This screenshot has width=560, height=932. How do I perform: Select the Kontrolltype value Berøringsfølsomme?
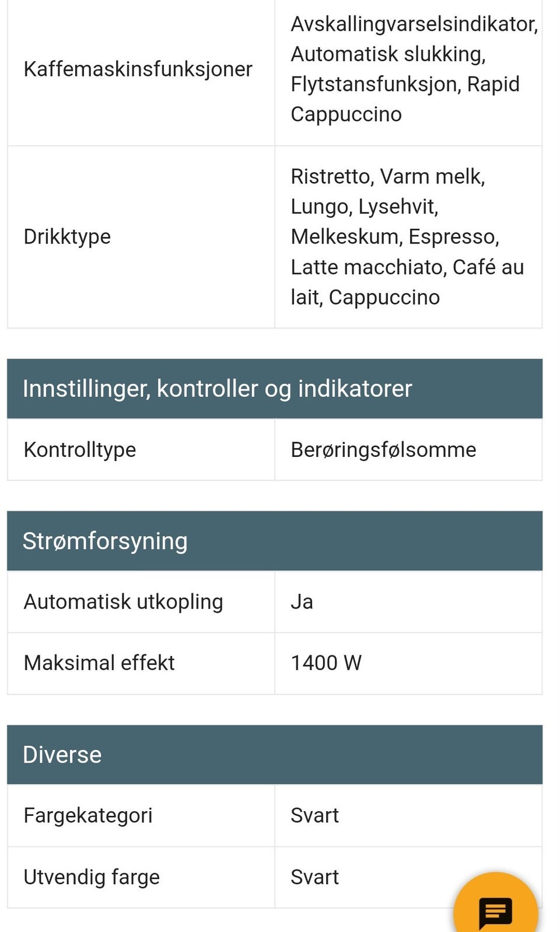tap(383, 449)
